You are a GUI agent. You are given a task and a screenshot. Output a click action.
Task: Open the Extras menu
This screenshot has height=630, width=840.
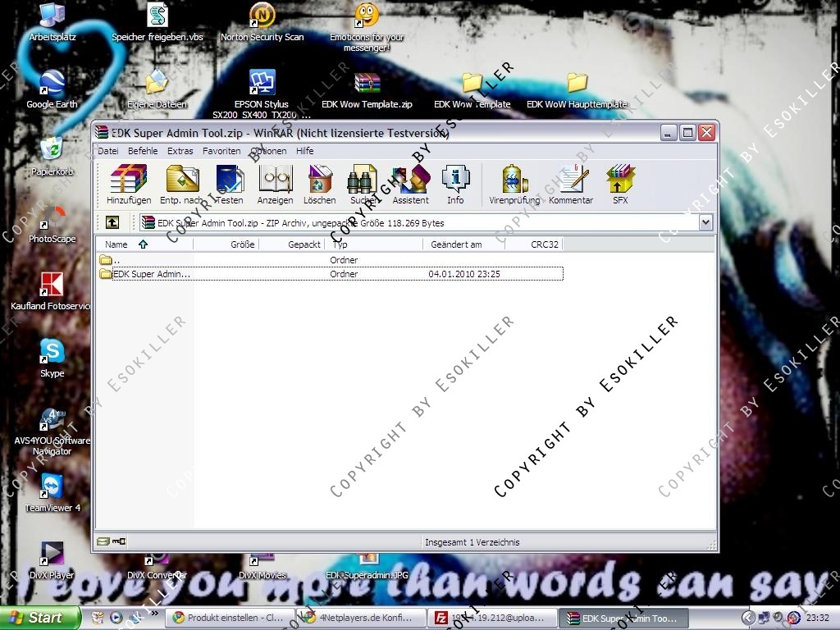coord(180,151)
